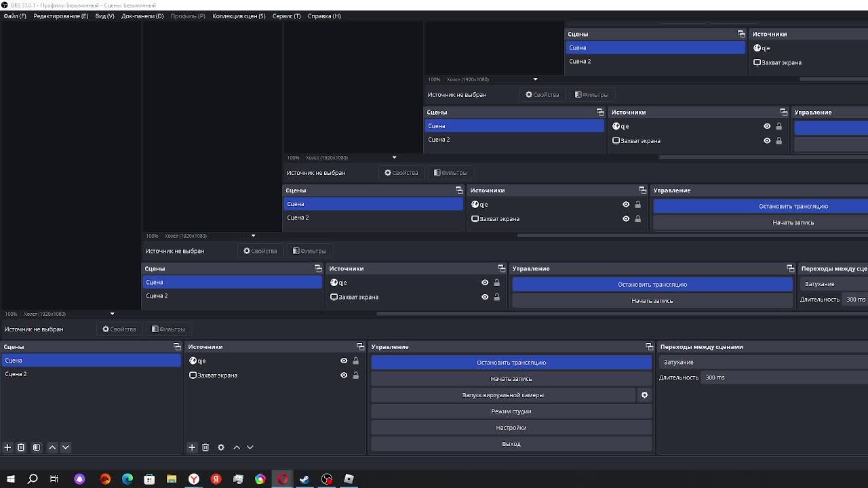Image resolution: width=868 pixels, height=488 pixels.
Task: Move source down with arrow in Sources toolbar
Action: 250,447
